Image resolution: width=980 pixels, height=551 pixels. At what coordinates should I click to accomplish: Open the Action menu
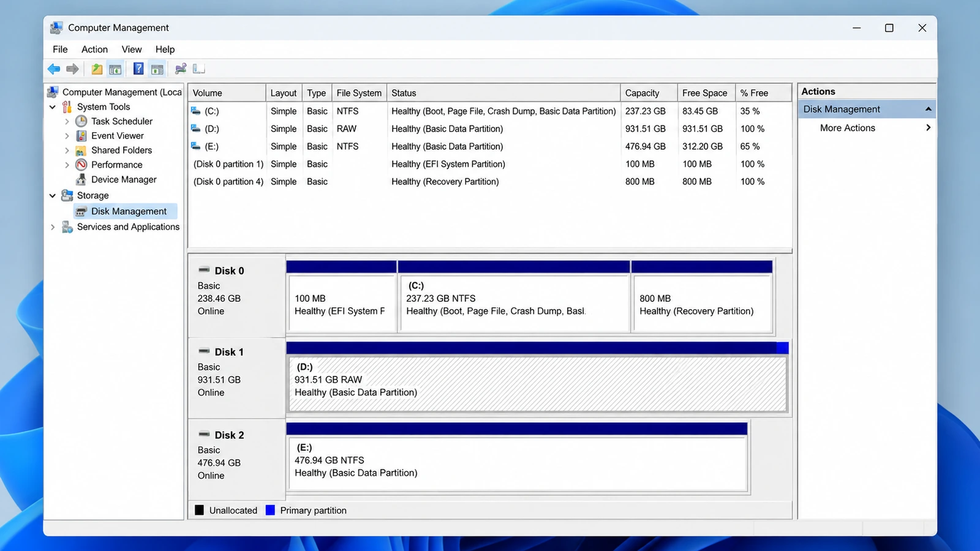coord(94,50)
